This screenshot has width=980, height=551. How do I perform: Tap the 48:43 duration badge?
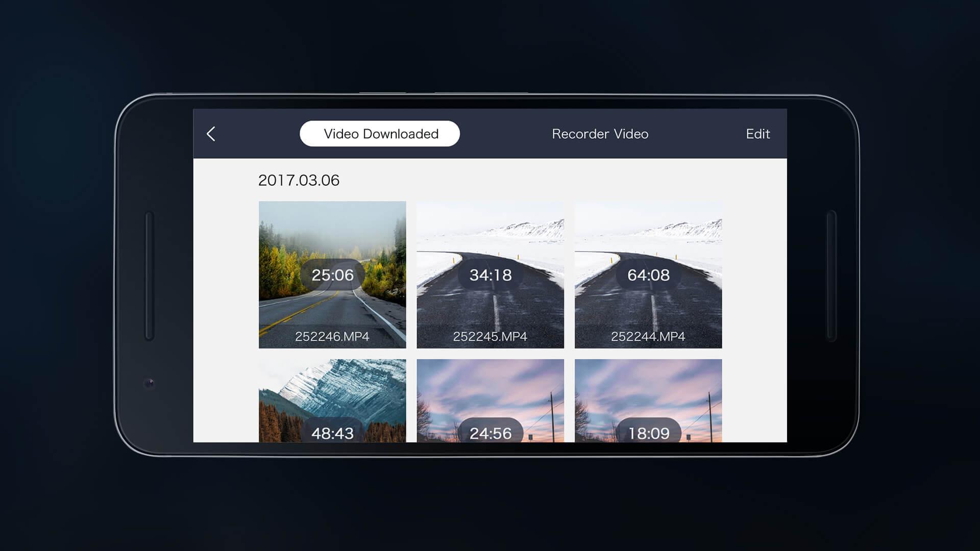point(332,433)
